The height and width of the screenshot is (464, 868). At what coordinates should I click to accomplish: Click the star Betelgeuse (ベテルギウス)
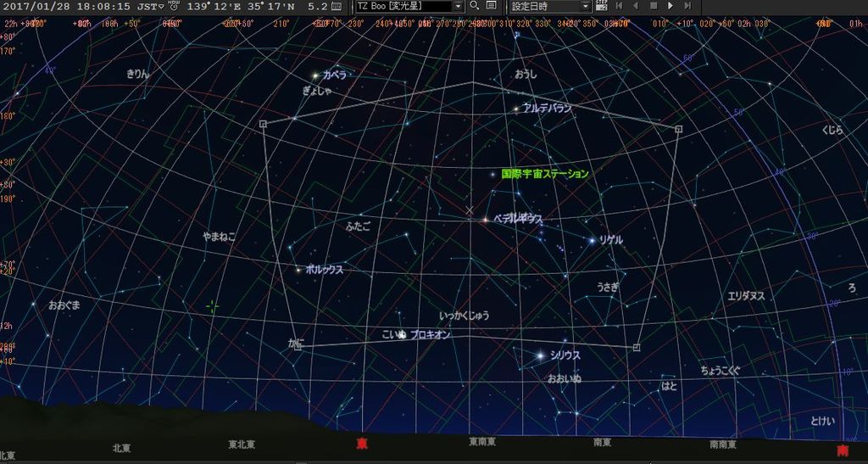pos(485,220)
